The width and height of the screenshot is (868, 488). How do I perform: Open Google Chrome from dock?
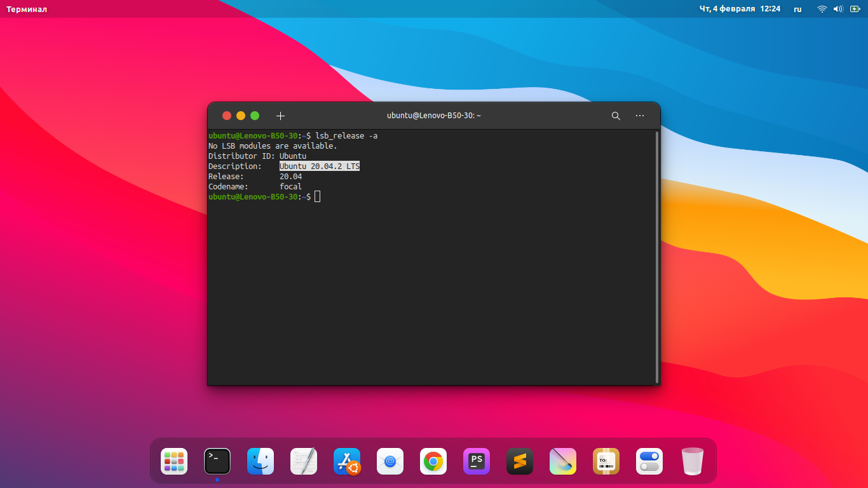coord(433,461)
